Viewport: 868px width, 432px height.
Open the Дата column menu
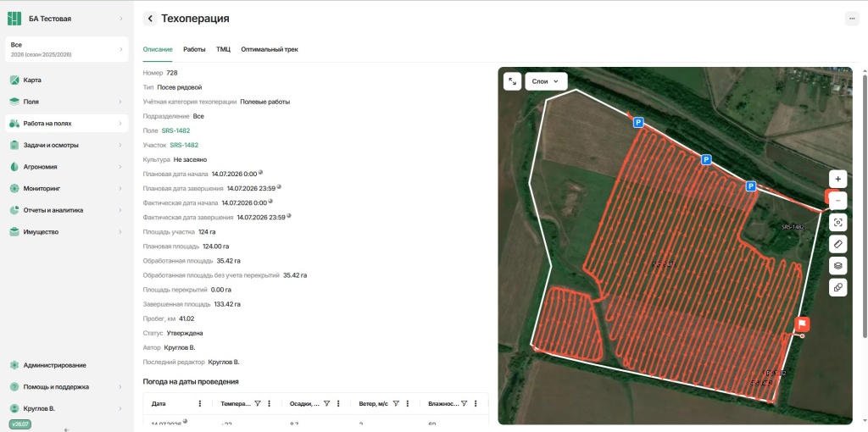click(x=200, y=404)
